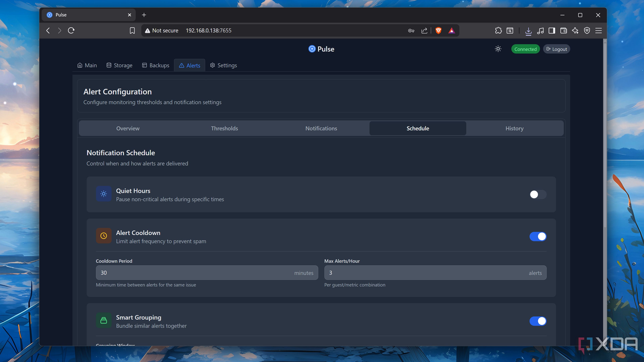The image size is (644, 362).
Task: Open a new browser tab
Action: (x=144, y=15)
